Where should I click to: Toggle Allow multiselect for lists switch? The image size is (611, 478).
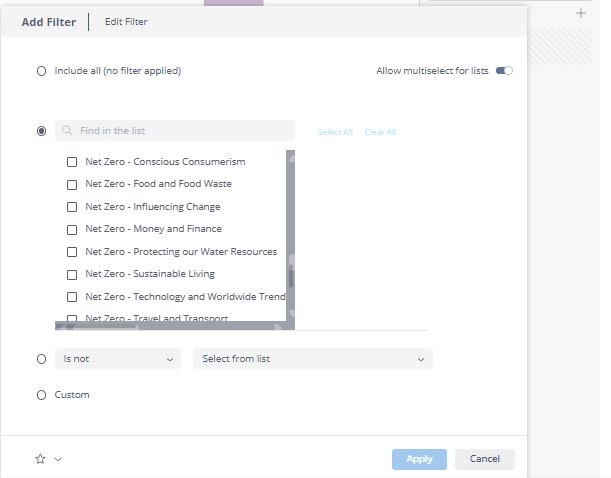[504, 71]
